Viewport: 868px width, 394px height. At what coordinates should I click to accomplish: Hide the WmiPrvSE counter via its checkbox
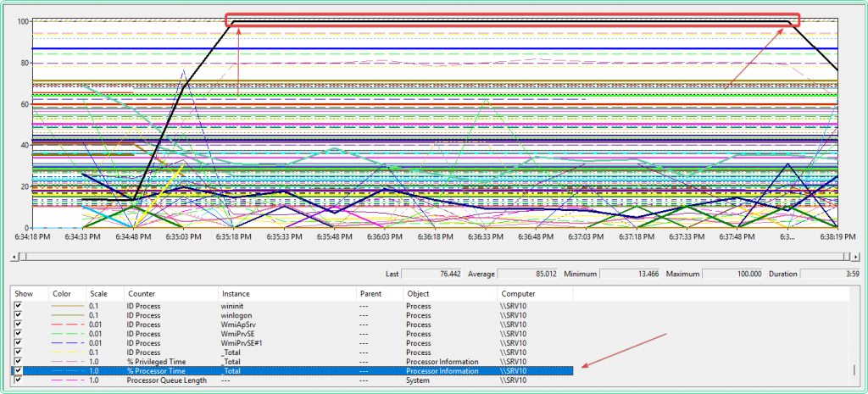click(x=18, y=334)
